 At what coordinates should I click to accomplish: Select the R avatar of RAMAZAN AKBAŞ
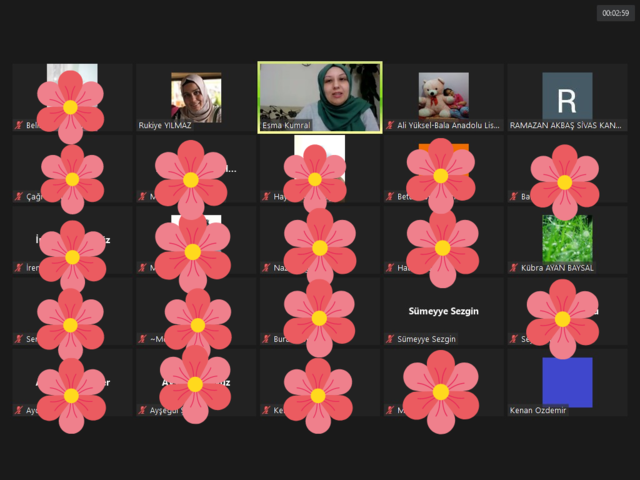tap(567, 96)
